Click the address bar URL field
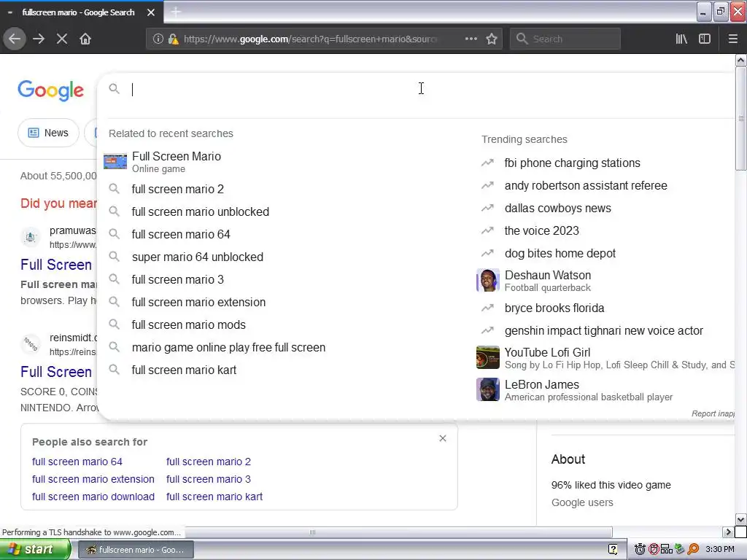Screen dimensions: 747x560 (309, 39)
